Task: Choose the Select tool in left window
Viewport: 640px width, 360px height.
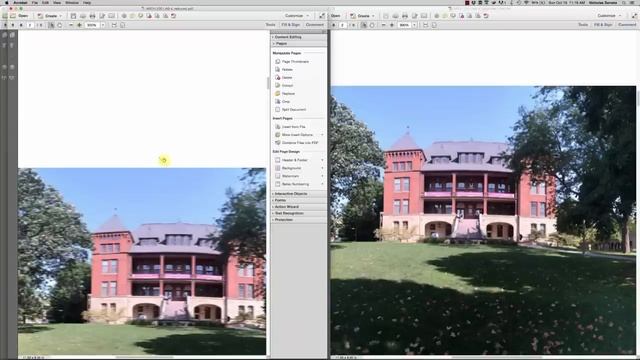Action: pyautogui.click(x=51, y=25)
